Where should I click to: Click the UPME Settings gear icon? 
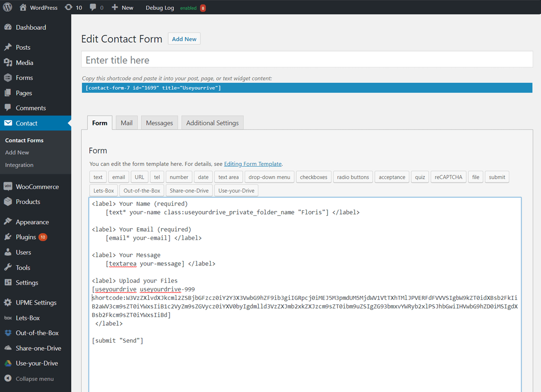pyautogui.click(x=8, y=302)
